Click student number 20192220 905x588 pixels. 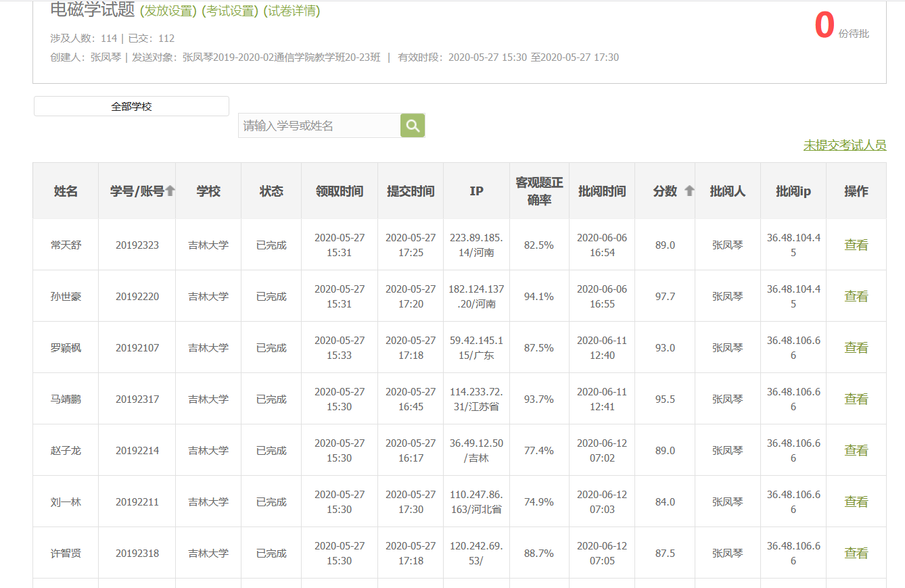(137, 296)
